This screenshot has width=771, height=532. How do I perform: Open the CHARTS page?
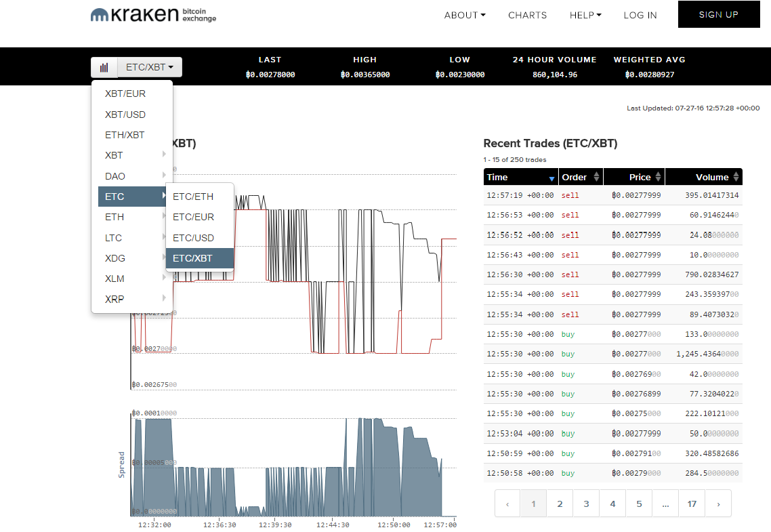tap(527, 15)
